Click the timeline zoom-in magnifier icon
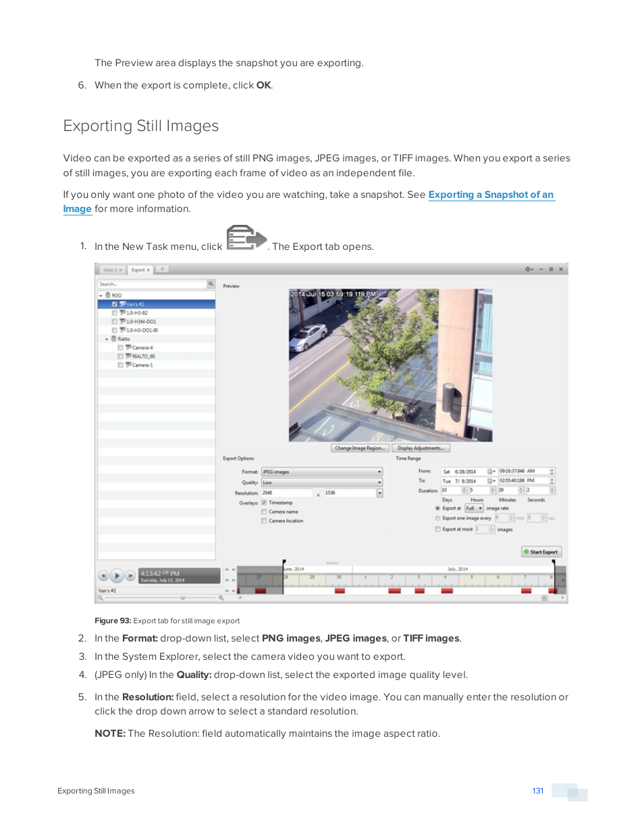 click(x=221, y=598)
